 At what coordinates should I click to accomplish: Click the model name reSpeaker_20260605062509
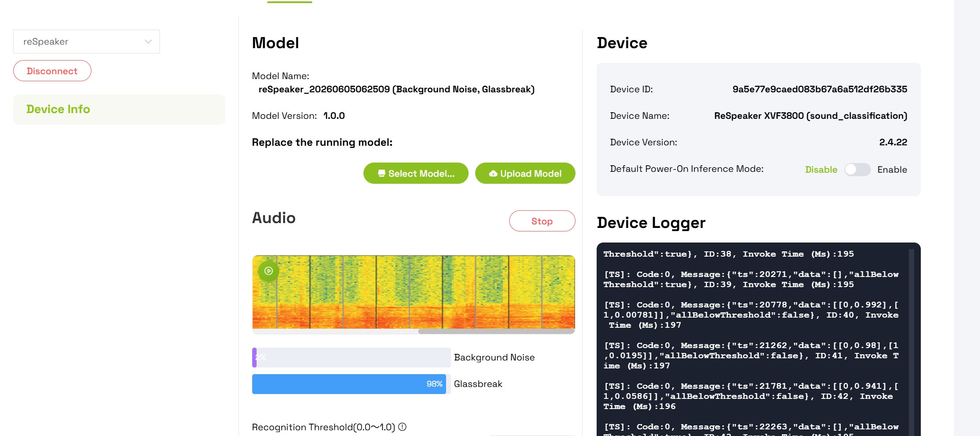point(396,89)
